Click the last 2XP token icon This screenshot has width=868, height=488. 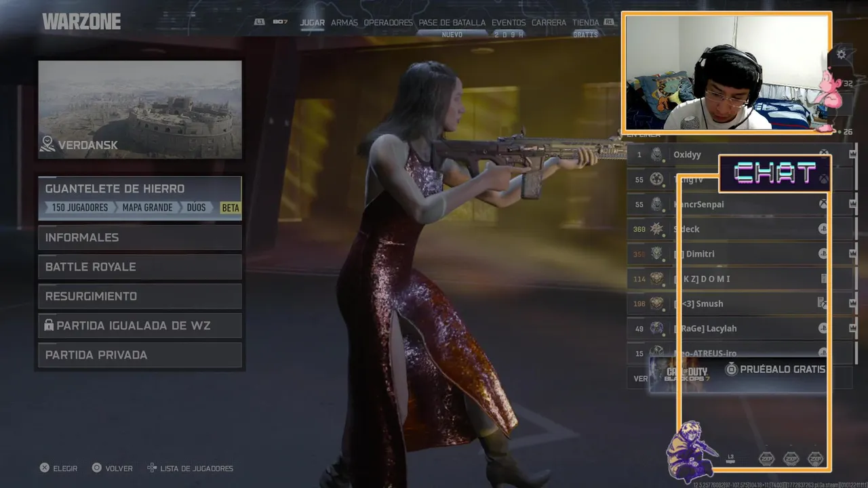[x=816, y=459]
